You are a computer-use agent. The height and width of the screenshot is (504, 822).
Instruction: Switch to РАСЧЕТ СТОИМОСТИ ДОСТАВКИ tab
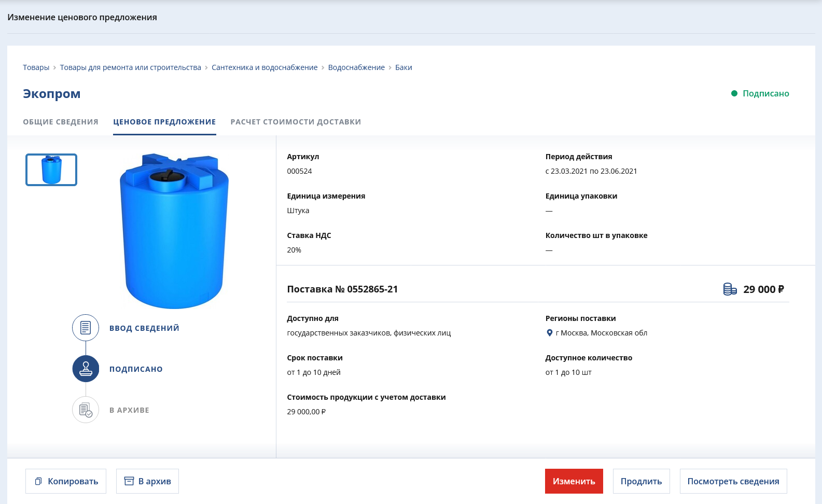point(296,122)
